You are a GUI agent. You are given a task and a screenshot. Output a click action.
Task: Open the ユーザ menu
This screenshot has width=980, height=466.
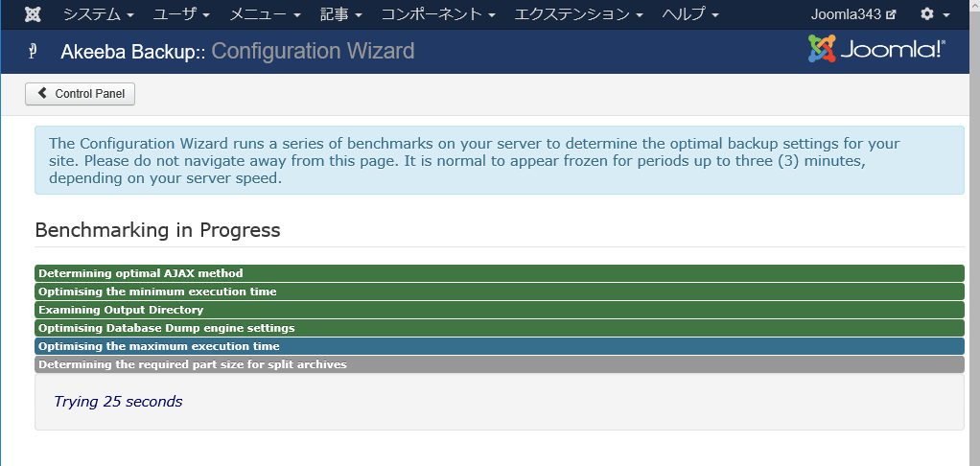click(x=181, y=14)
